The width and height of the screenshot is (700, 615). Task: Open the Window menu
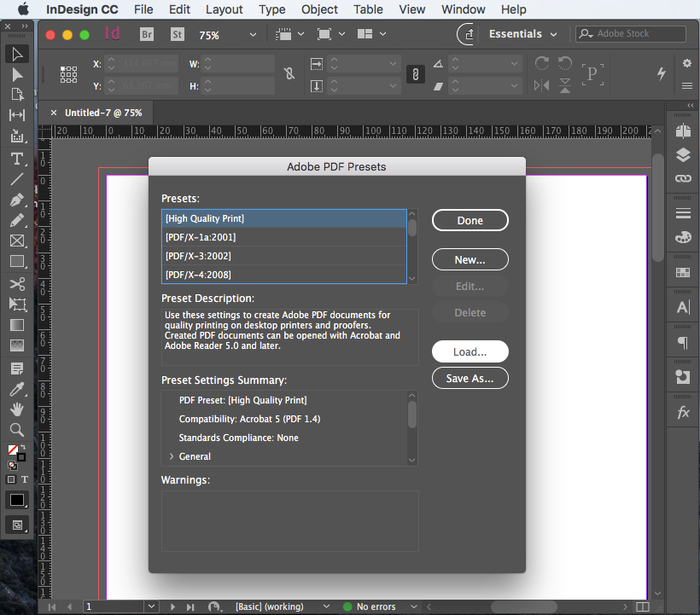coord(463,9)
